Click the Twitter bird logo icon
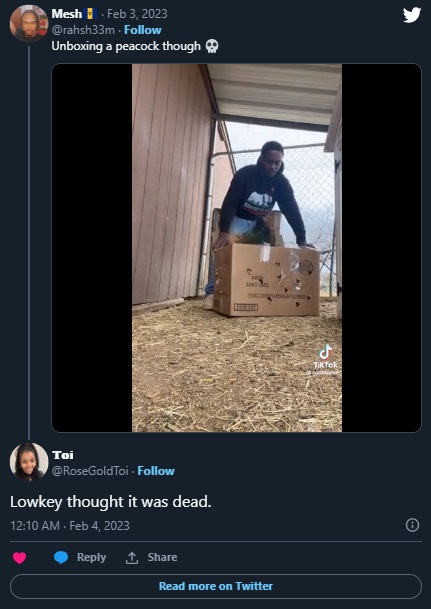 pos(412,15)
